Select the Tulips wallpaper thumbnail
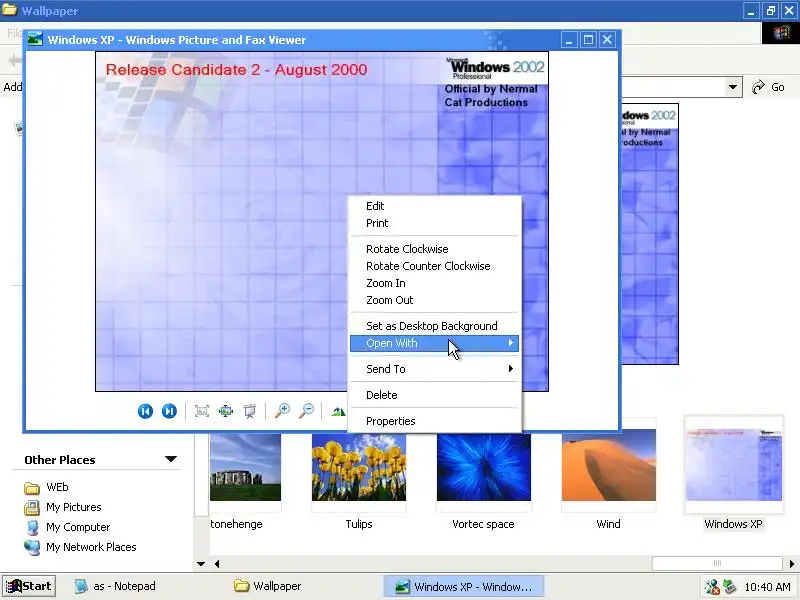The height and width of the screenshot is (600, 800). click(359, 467)
